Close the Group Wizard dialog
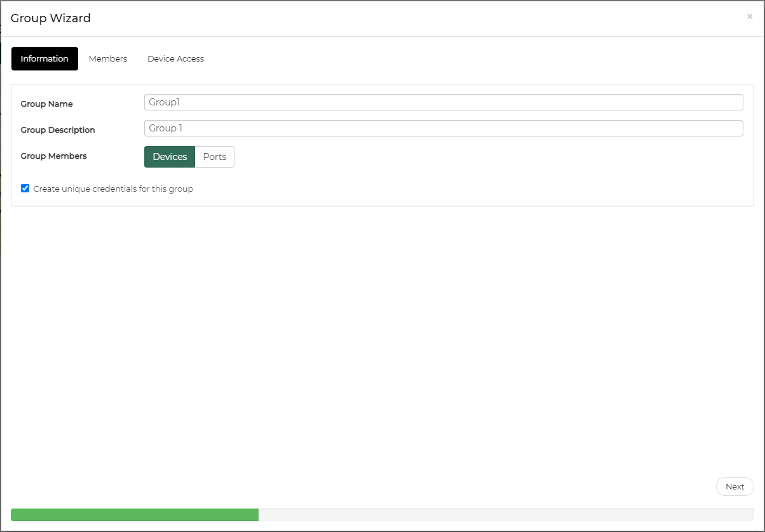The width and height of the screenshot is (765, 532). [x=750, y=17]
